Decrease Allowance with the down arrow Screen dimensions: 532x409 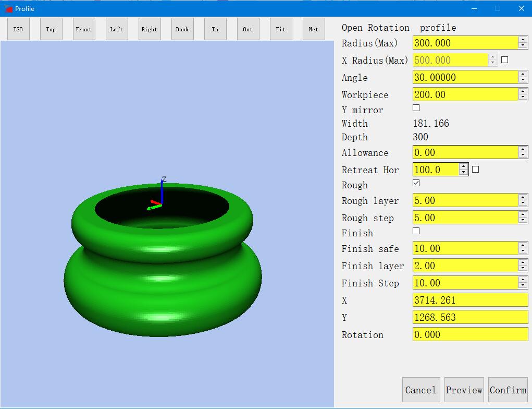point(523,155)
